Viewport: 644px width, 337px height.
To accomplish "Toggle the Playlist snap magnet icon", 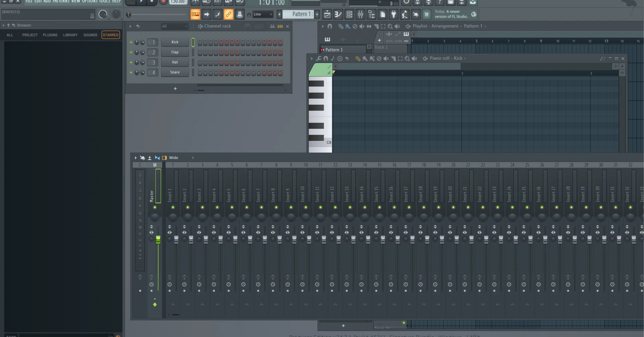I will 330,26.
